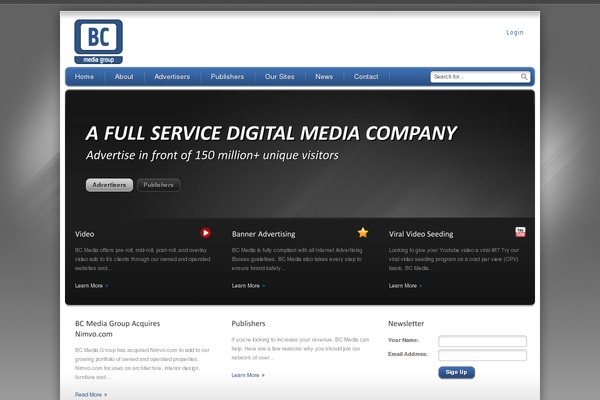
Task: Click the red play icon beside Video
Action: [205, 233]
